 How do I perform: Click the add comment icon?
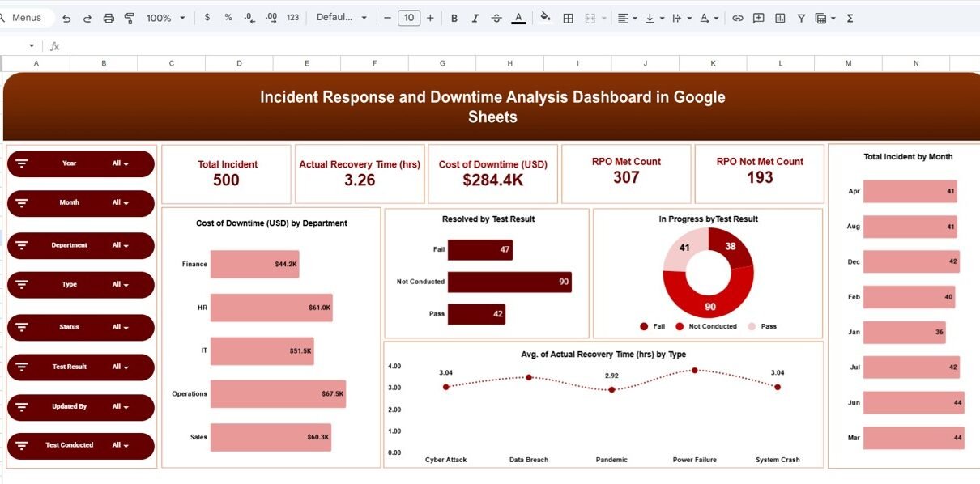(x=759, y=18)
